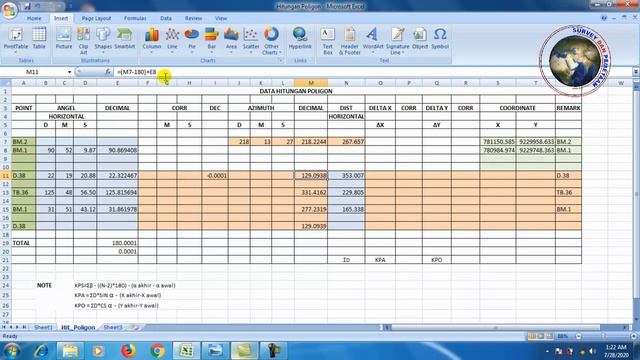The image size is (640, 360).
Task: Click cell showing 9229748.363
Action: [x=536, y=150]
